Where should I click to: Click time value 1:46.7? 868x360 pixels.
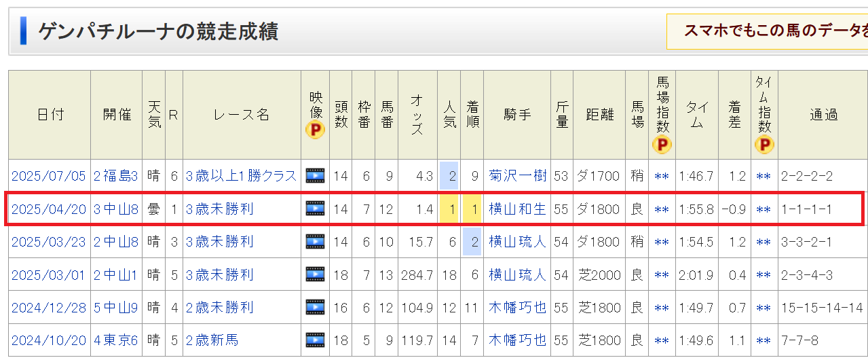coord(696,176)
